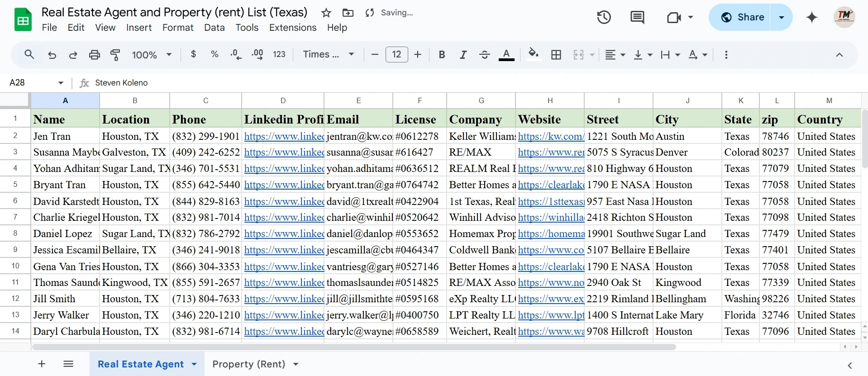Image resolution: width=868 pixels, height=376 pixels.
Task: Toggle bold formatting
Action: click(x=442, y=55)
